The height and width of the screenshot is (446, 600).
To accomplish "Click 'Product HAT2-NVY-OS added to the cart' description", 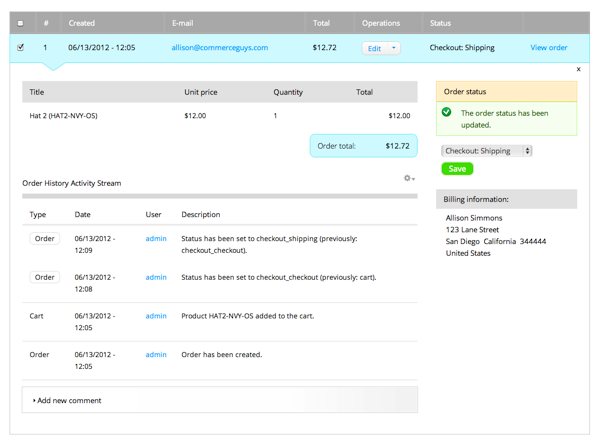I will point(248,316).
